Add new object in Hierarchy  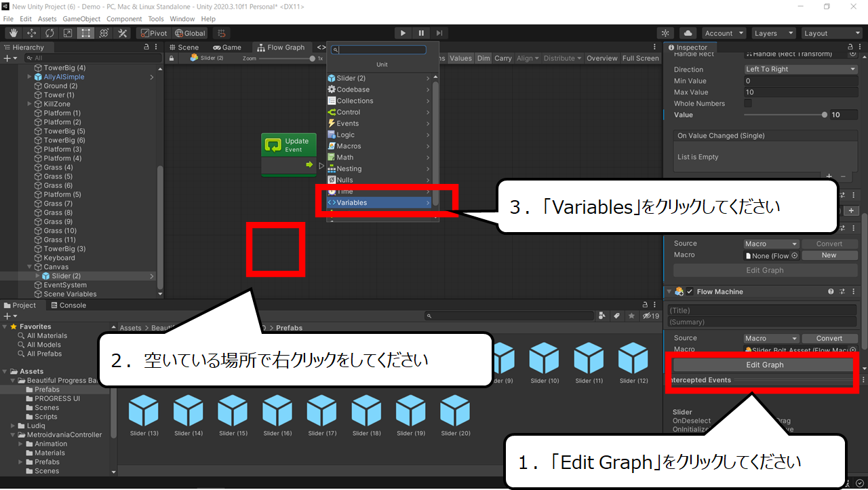click(11, 58)
